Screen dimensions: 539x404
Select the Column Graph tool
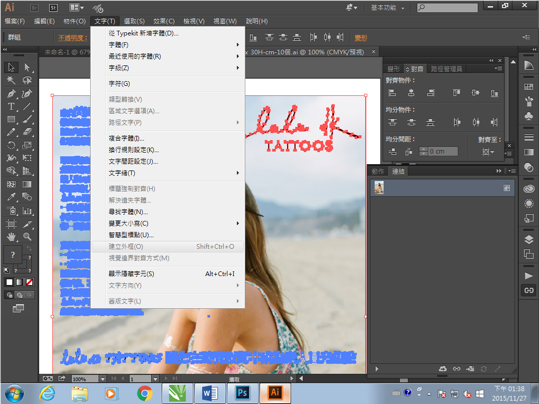click(27, 210)
